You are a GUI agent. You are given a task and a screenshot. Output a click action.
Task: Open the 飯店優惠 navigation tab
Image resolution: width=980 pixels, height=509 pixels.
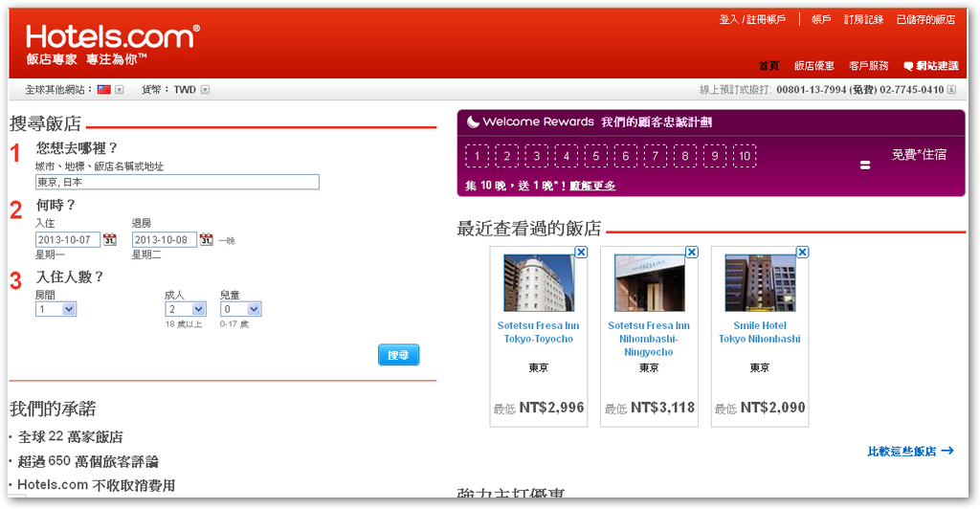click(813, 66)
